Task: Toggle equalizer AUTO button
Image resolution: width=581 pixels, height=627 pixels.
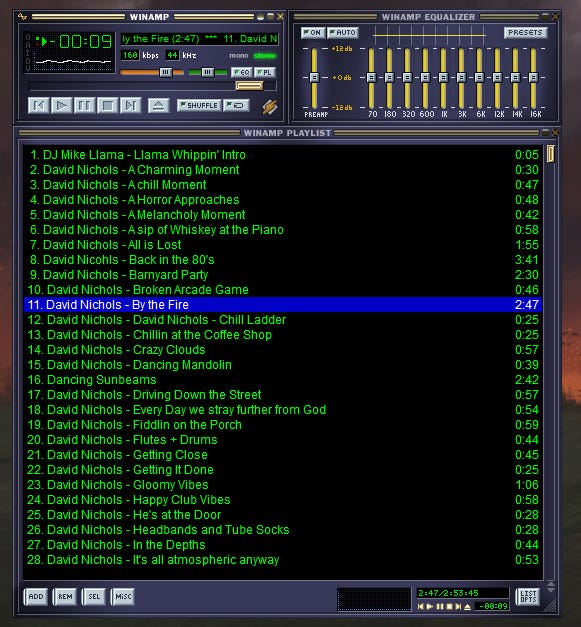Action: (343, 32)
